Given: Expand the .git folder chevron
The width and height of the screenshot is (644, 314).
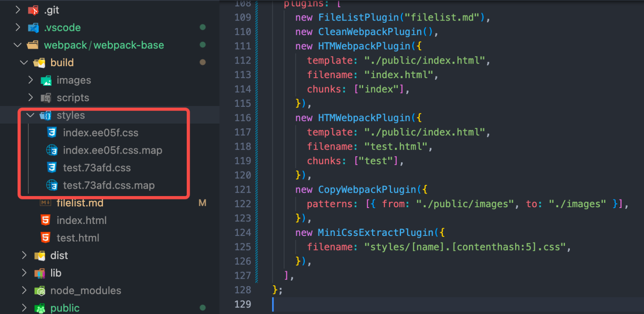Looking at the screenshot, I should [18, 10].
